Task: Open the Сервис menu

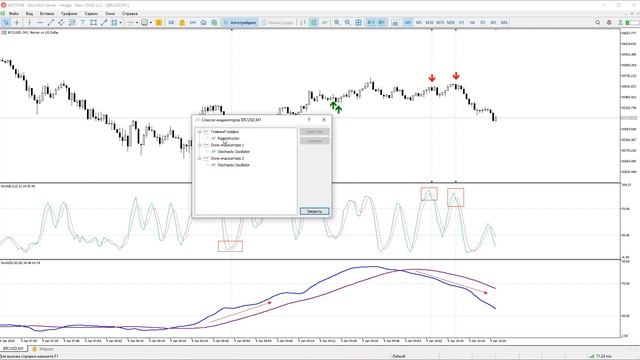Action: tap(91, 13)
